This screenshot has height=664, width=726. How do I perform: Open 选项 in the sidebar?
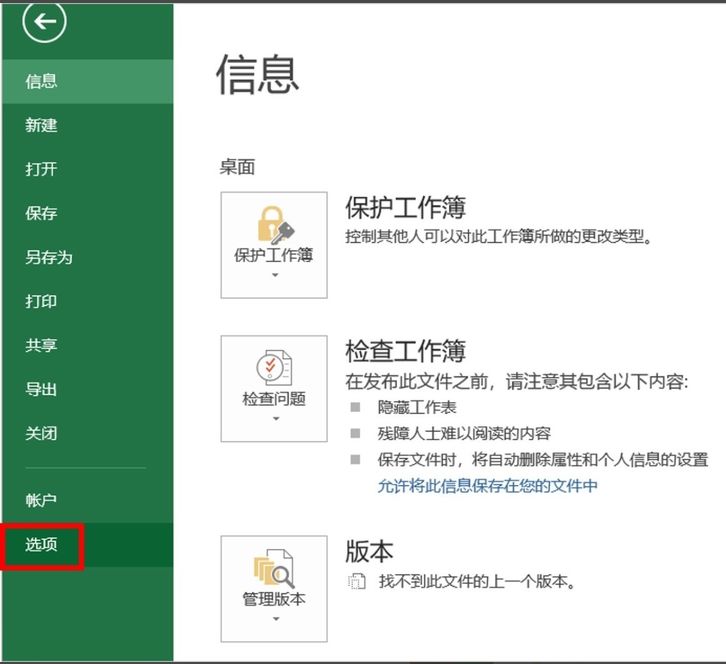[88, 545]
